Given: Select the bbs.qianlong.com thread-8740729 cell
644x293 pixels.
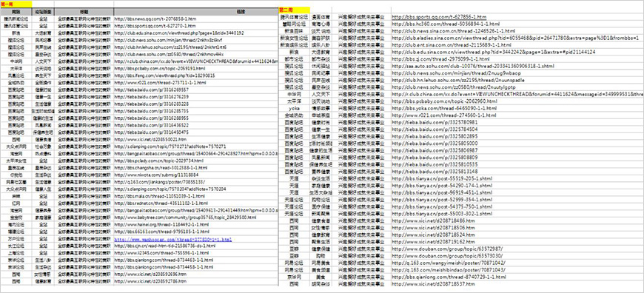Looking at the screenshot, I should tap(445, 277).
